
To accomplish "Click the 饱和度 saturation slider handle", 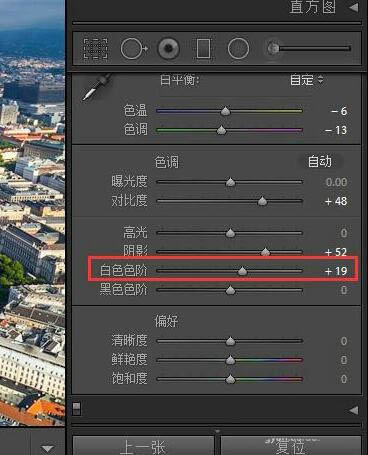I will (x=230, y=379).
